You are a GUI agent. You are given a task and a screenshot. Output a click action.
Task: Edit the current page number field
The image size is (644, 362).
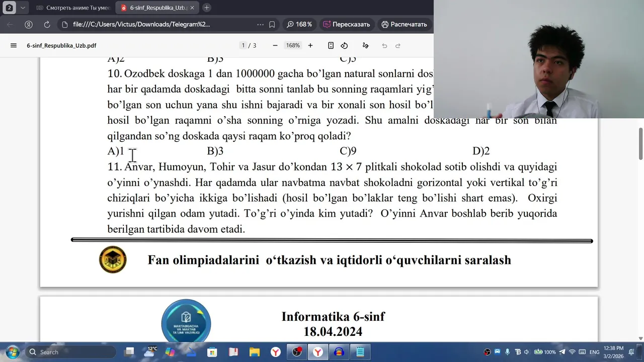(x=243, y=45)
